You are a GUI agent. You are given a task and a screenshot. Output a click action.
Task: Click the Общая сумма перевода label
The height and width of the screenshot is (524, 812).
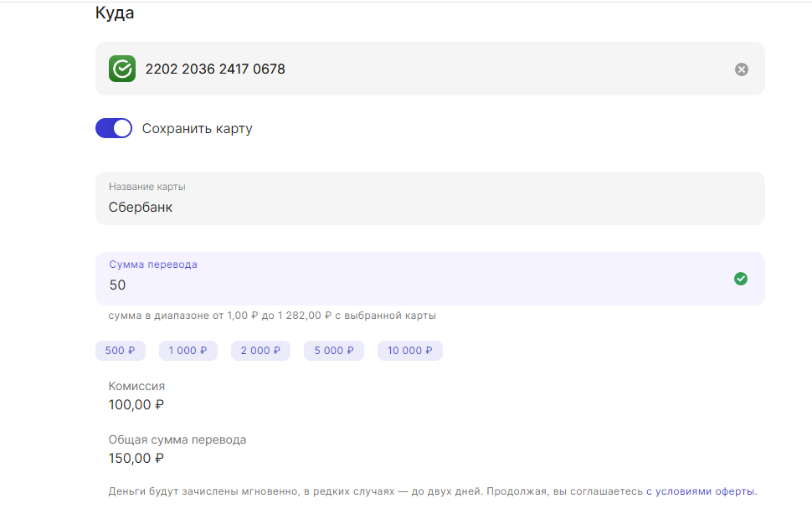point(177,439)
